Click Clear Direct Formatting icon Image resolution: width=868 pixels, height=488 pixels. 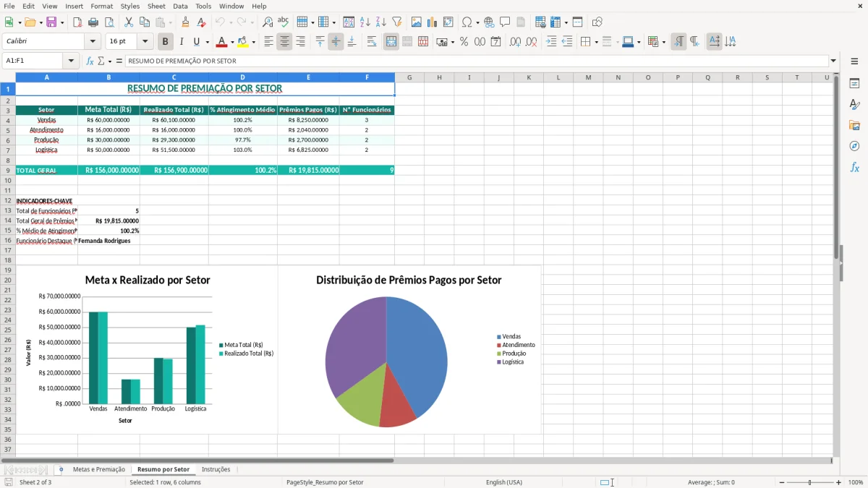pyautogui.click(x=202, y=22)
